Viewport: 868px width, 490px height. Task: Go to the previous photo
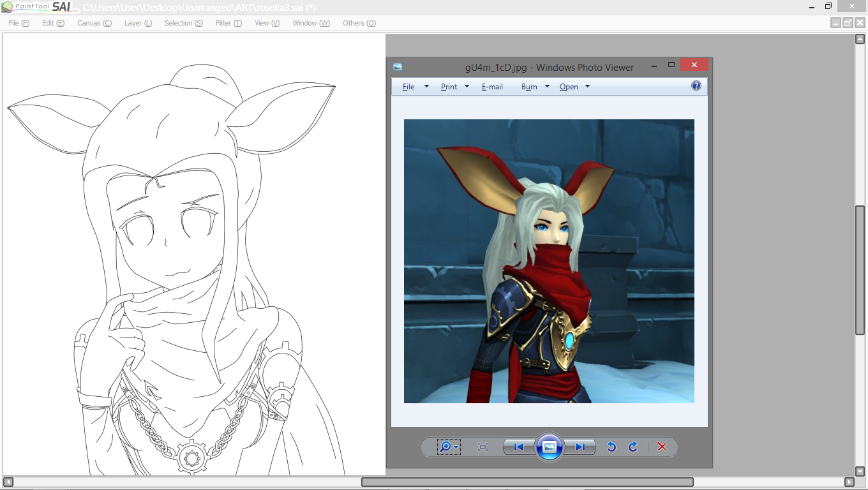[x=519, y=447]
